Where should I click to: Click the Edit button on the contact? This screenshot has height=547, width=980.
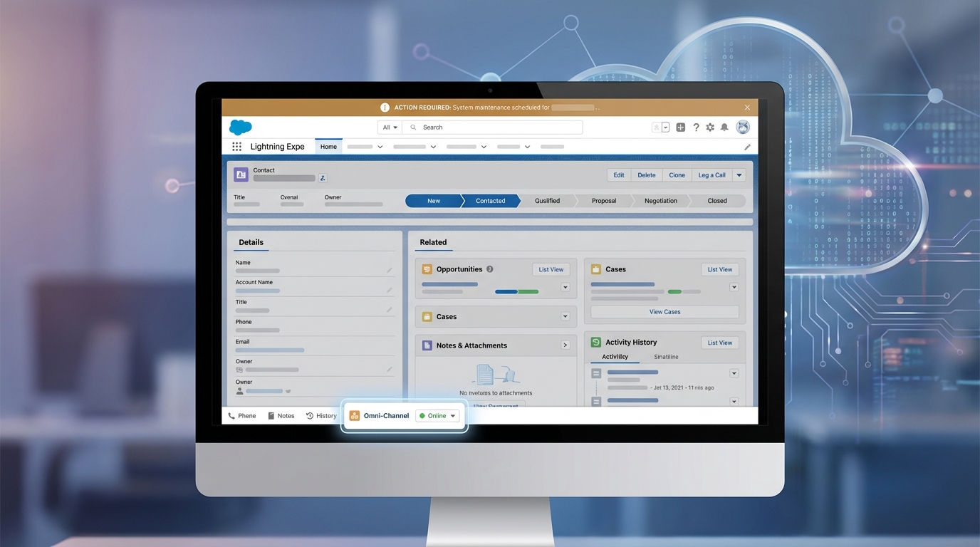pyautogui.click(x=618, y=174)
